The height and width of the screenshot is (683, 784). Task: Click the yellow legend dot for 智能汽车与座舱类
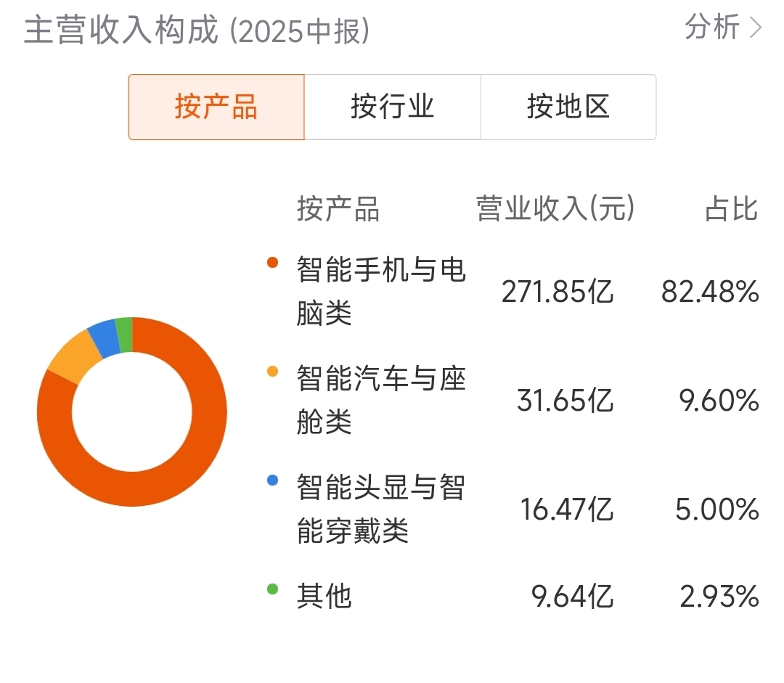(273, 371)
